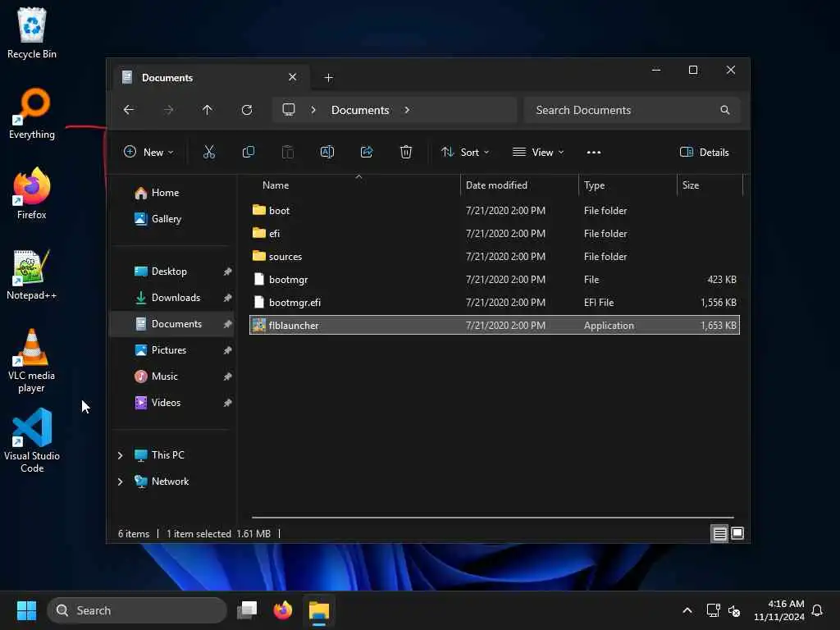Screen dimensions: 840x630
Task: Select the Visual Studio Code shortcut
Action: tap(32, 441)
